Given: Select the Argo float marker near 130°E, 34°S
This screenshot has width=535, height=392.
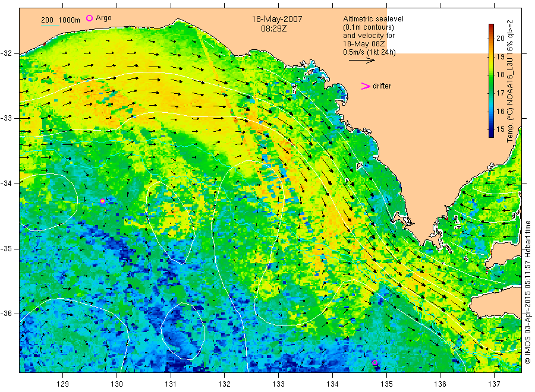Looking at the screenshot, I should tap(102, 201).
